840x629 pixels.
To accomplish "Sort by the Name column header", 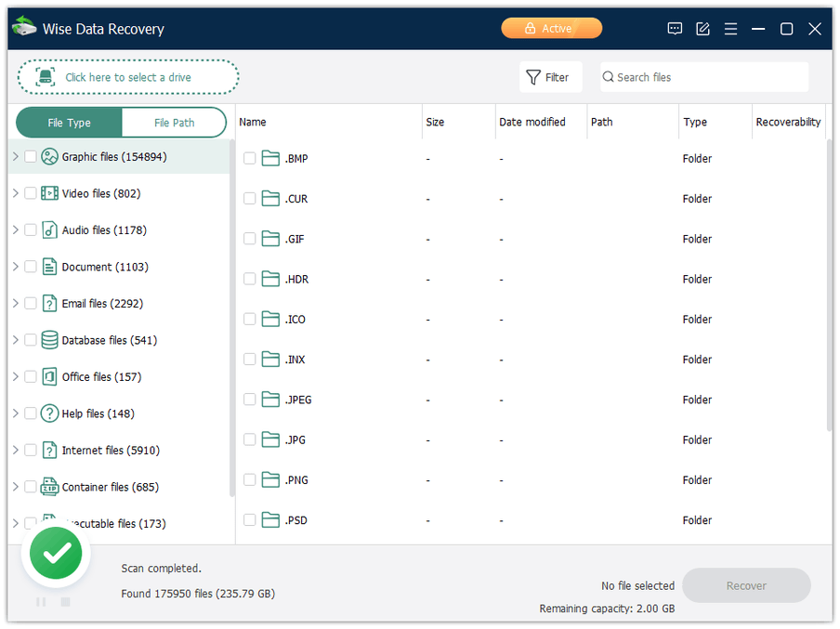I will pyautogui.click(x=328, y=122).
